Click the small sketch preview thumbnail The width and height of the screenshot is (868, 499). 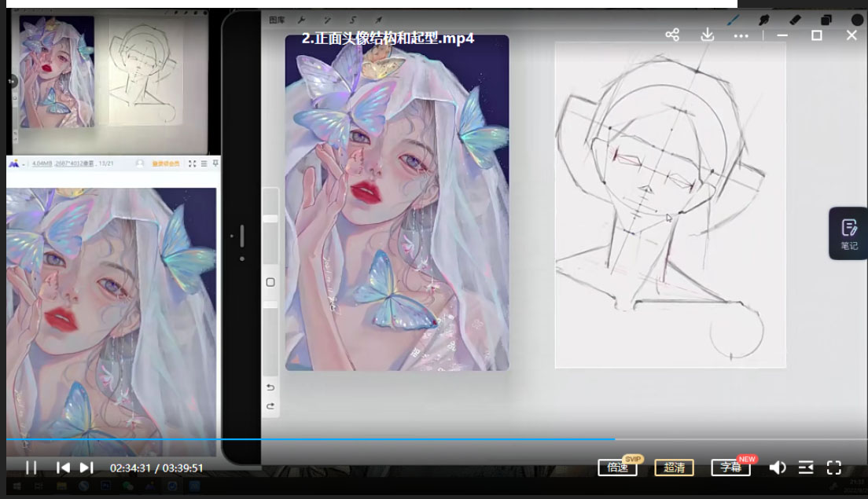[x=145, y=72]
